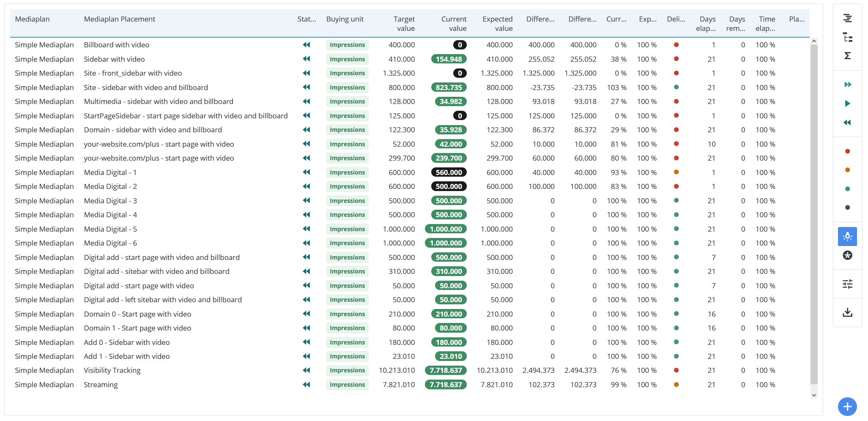Filter by dark green delivery status dot
Viewport: 868px width, 421px height.
847,208
